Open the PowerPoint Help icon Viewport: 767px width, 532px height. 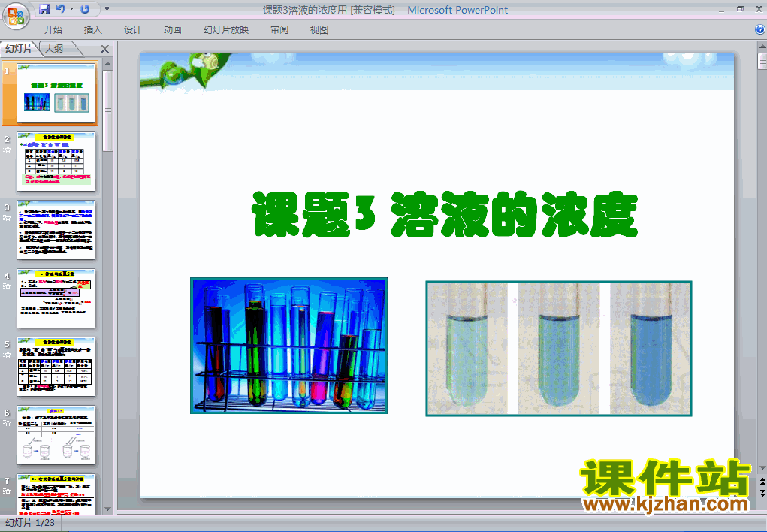[760, 29]
